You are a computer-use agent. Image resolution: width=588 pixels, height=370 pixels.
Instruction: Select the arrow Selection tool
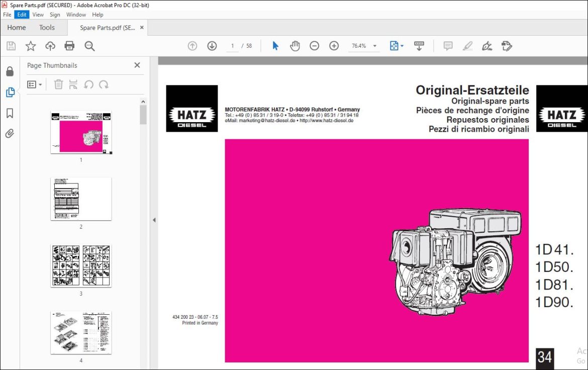coord(275,46)
